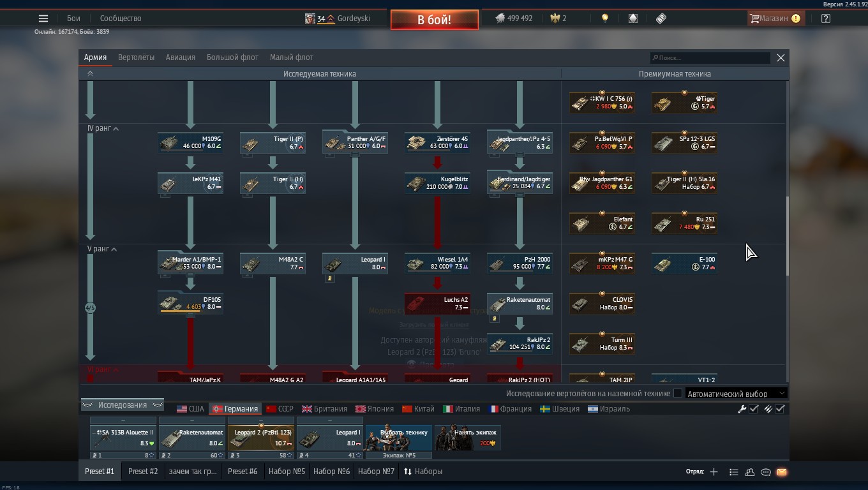The image size is (868, 490).
Task: Select the CLOVIS premium vehicle
Action: point(602,304)
